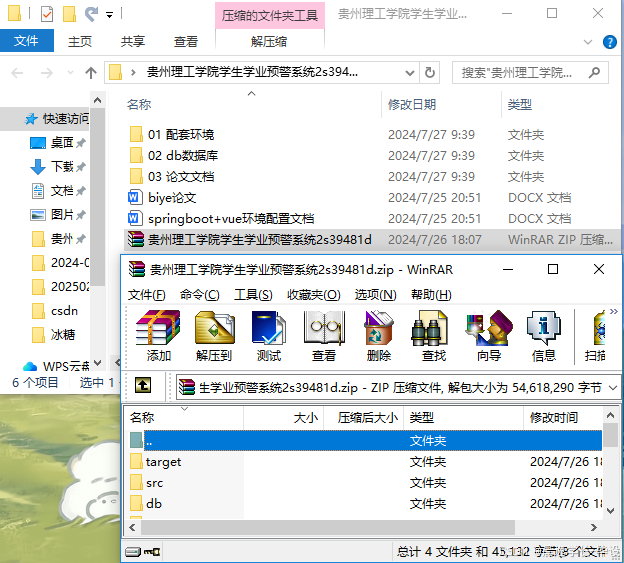The width and height of the screenshot is (624, 563).
Task: Switch to 主页 ribbon tab in Explorer
Action: (x=80, y=41)
